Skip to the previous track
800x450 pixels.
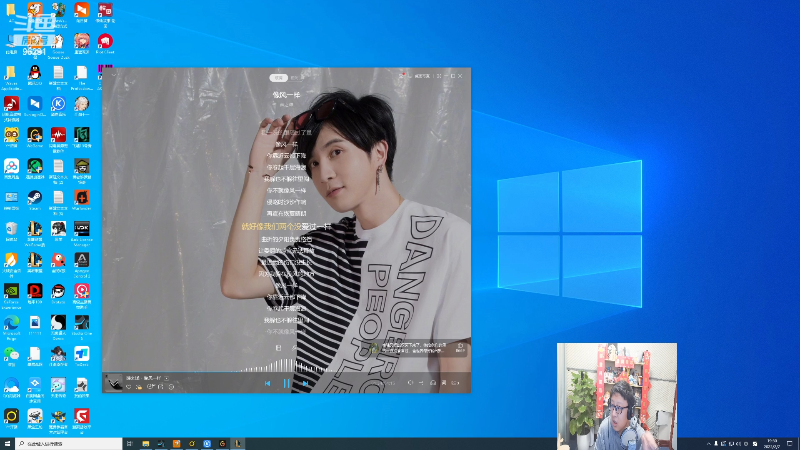pos(267,383)
